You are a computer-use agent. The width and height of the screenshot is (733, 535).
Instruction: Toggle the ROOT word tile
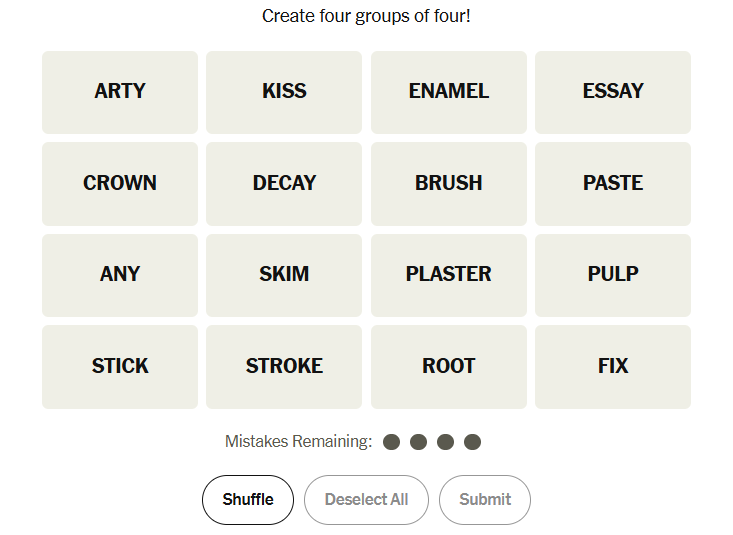(x=449, y=367)
